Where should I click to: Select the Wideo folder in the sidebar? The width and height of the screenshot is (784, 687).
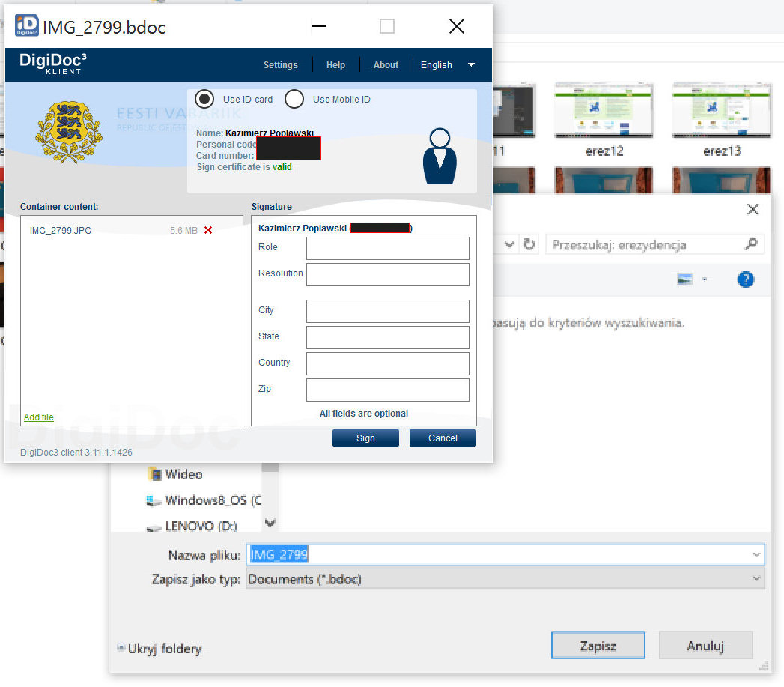tap(183, 474)
